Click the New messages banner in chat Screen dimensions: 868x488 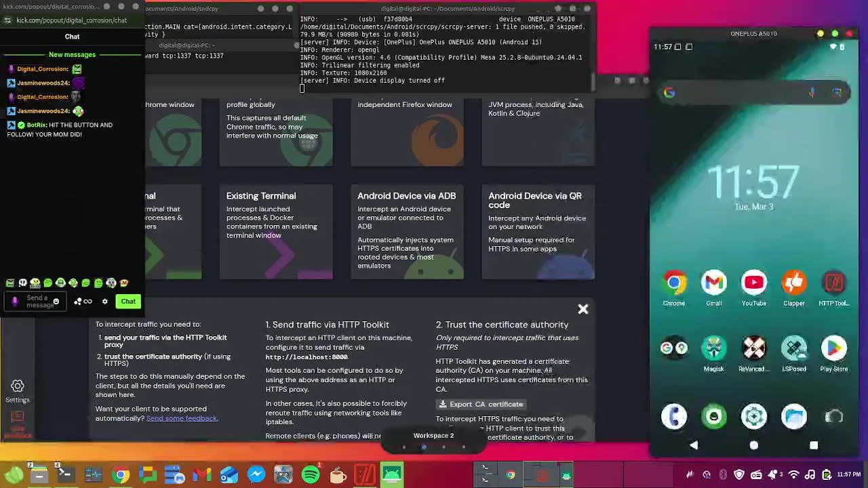(72, 54)
